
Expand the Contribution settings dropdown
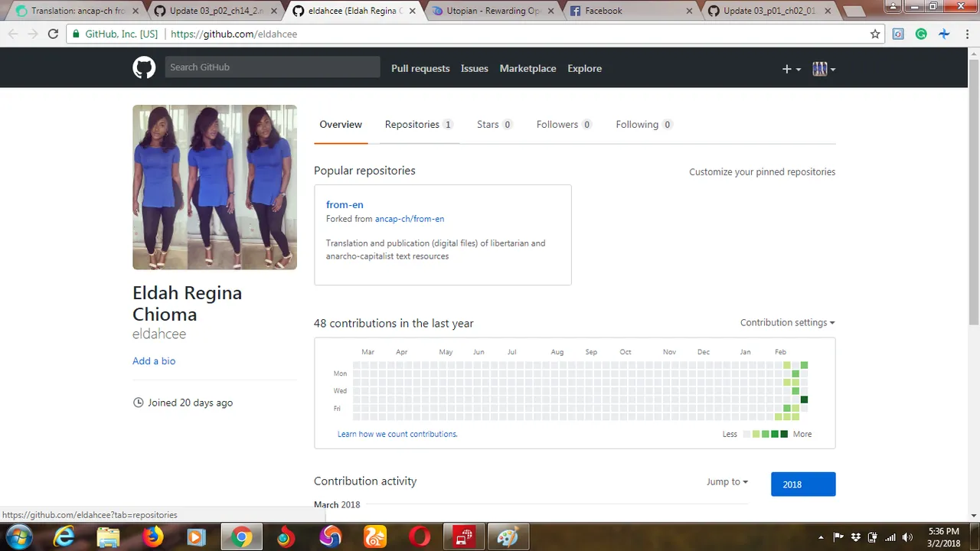click(x=787, y=322)
